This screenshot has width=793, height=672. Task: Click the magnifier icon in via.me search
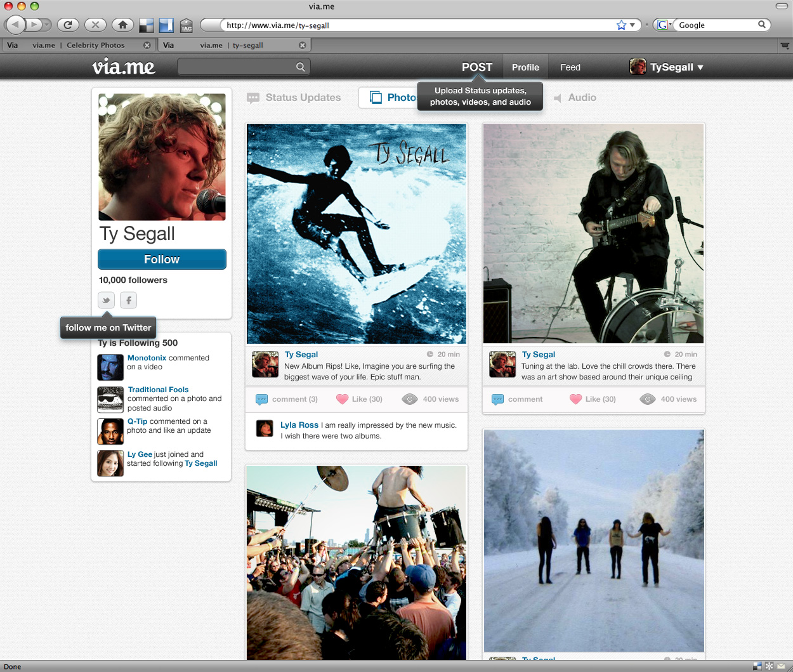pos(301,67)
